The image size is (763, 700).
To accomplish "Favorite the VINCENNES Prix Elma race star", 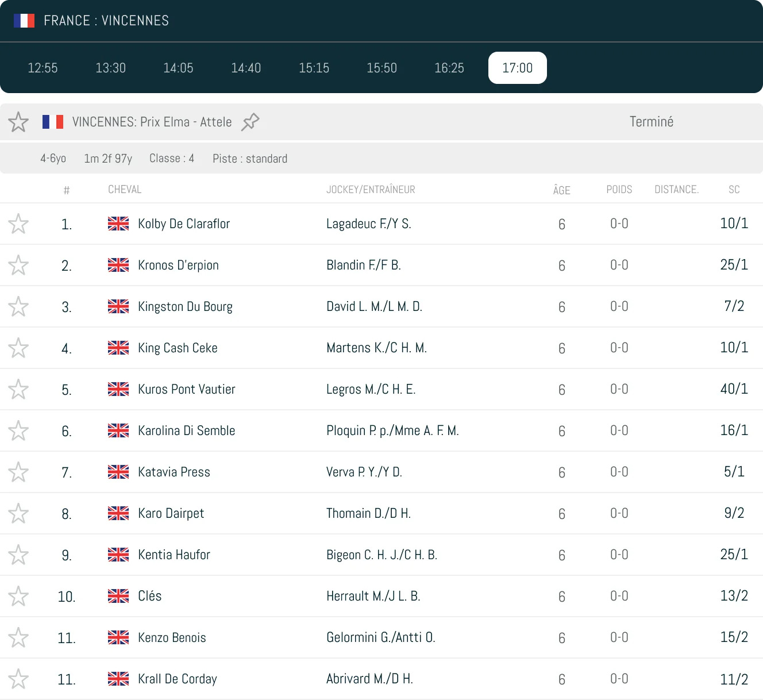I will pyautogui.click(x=18, y=122).
